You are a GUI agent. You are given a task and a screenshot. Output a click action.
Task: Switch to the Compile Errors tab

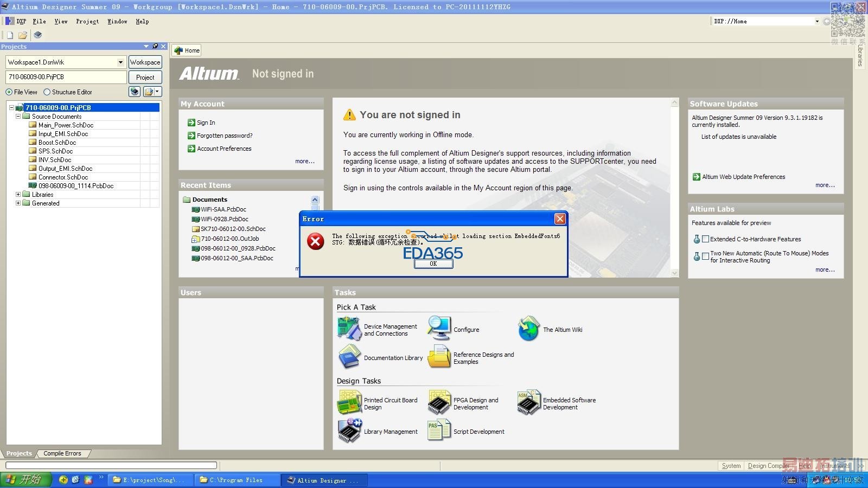(x=62, y=453)
